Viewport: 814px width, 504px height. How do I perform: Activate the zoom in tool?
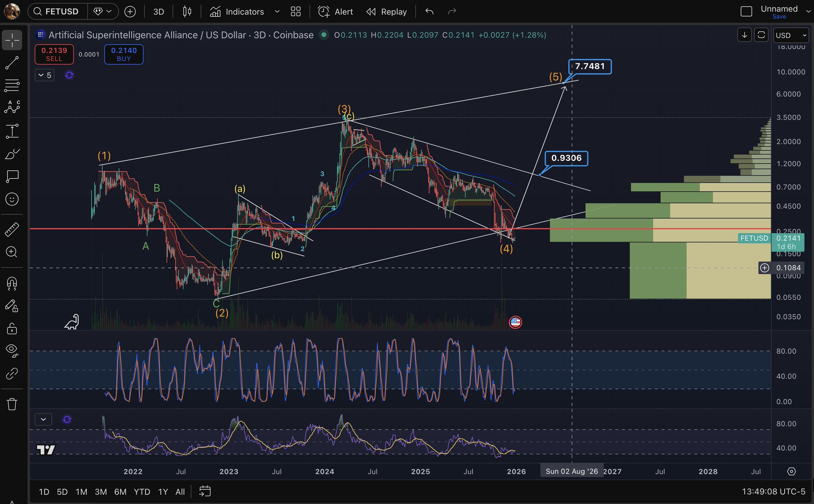point(12,252)
